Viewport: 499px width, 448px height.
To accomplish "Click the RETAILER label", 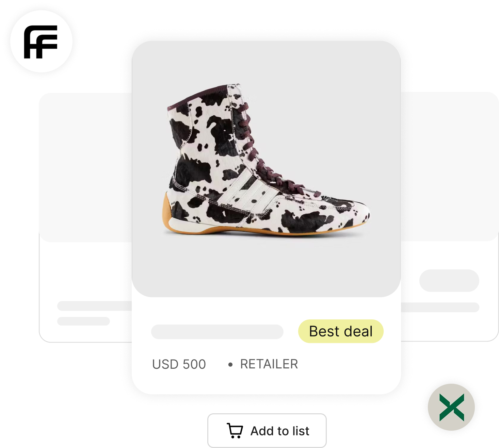I will [x=269, y=364].
